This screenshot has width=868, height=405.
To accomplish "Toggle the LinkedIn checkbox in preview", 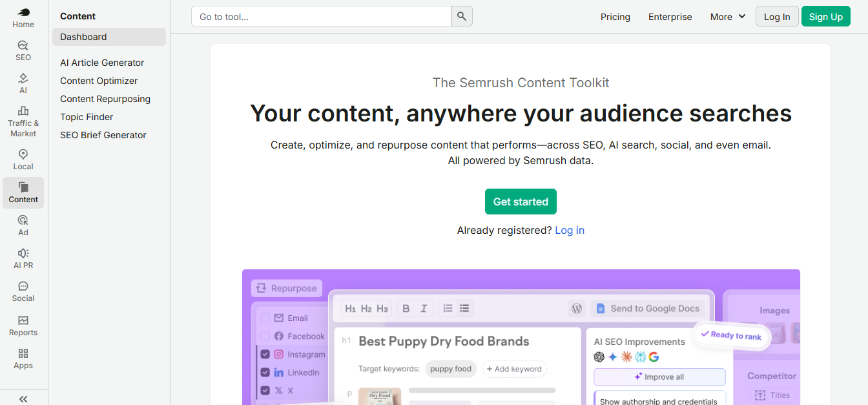I will (265, 372).
